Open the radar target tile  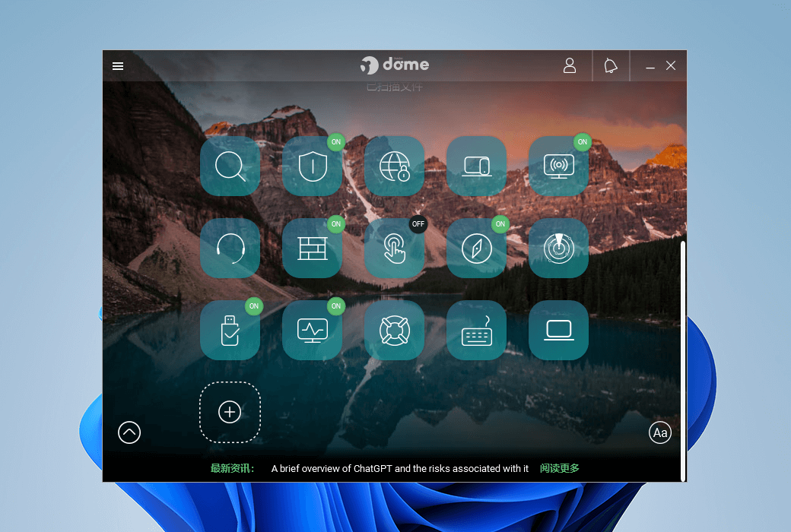(558, 249)
